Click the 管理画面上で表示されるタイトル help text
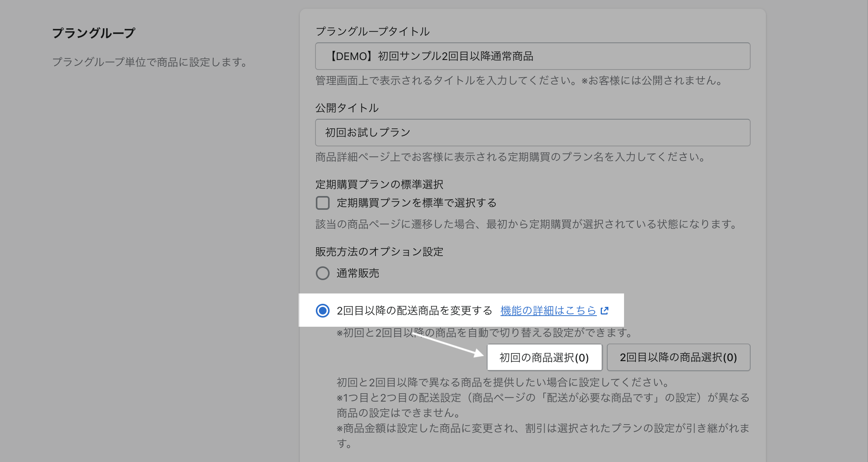The image size is (868, 462). coord(519,81)
